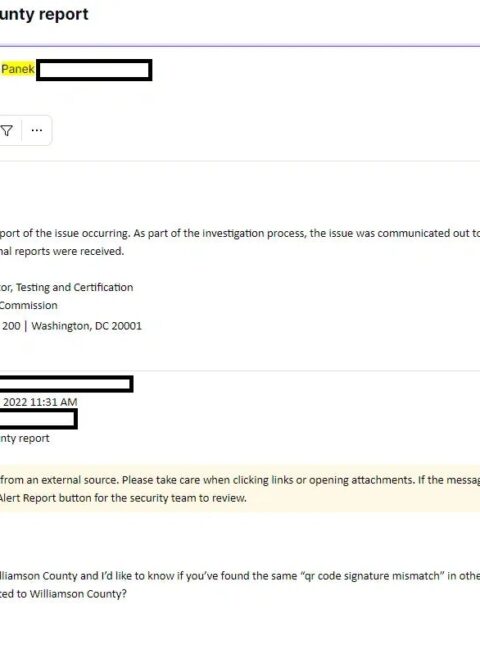
Task: Click the redacted sender box above the date
Action: click(x=66, y=383)
